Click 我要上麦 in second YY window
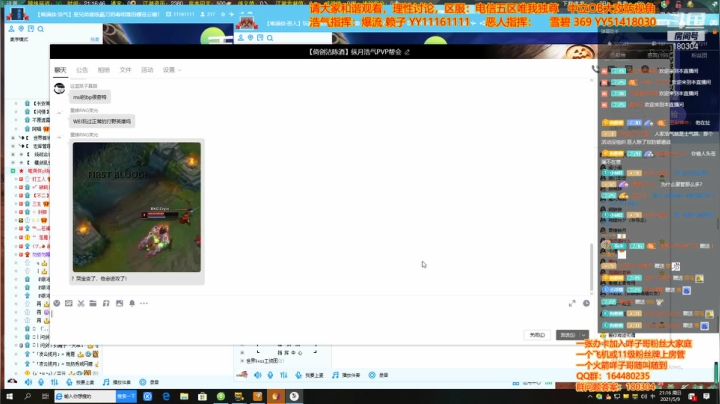The height and width of the screenshot is (404, 720). click(x=309, y=375)
